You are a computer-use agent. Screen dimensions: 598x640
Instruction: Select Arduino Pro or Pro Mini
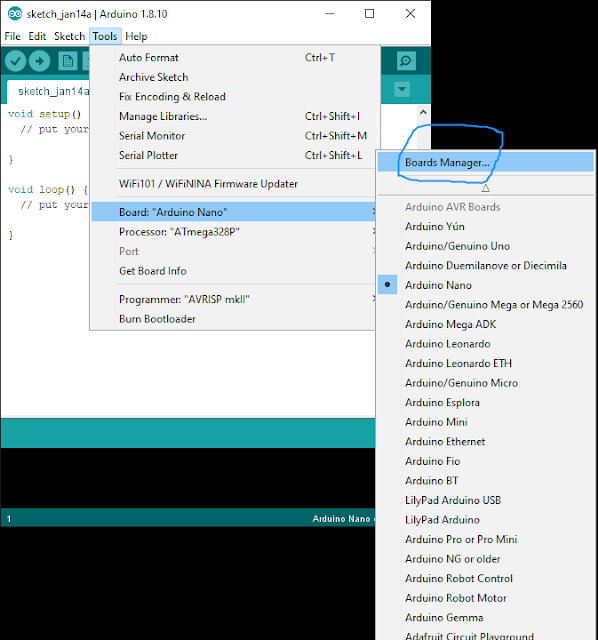[x=486, y=540]
